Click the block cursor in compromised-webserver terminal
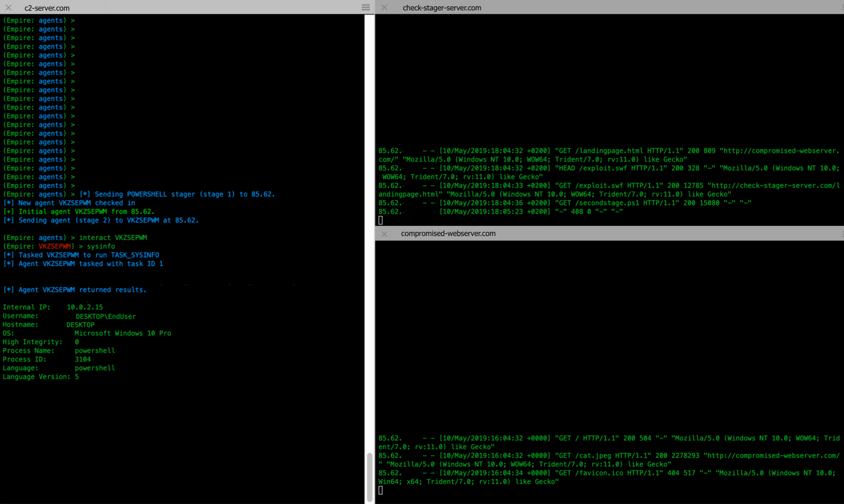 tap(380, 490)
